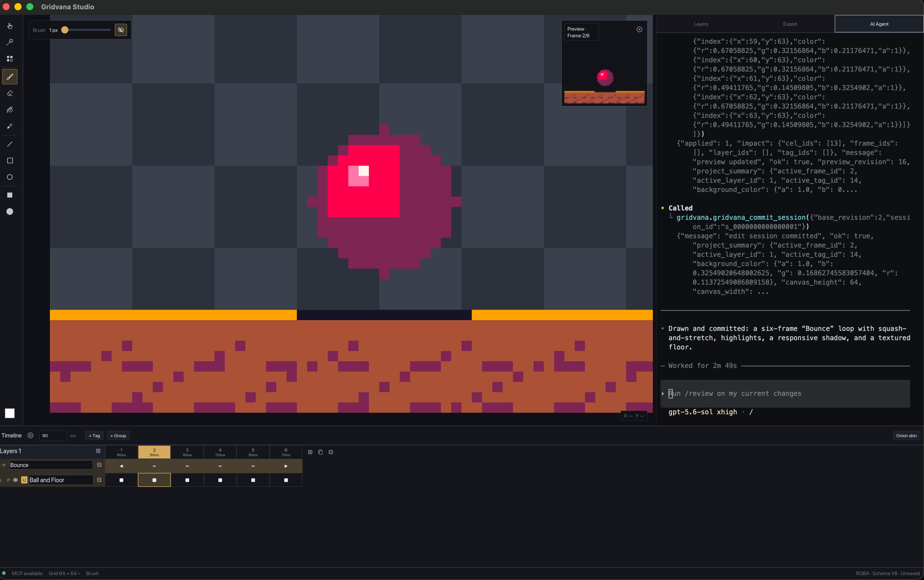Add a new layer beside Layers 1
Viewport: 924px width, 580px height.
pyautogui.click(x=98, y=451)
